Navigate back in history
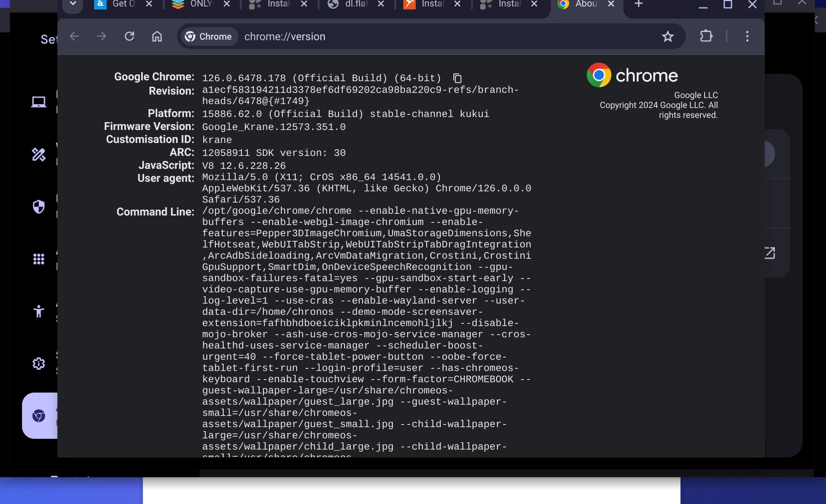 74,36
